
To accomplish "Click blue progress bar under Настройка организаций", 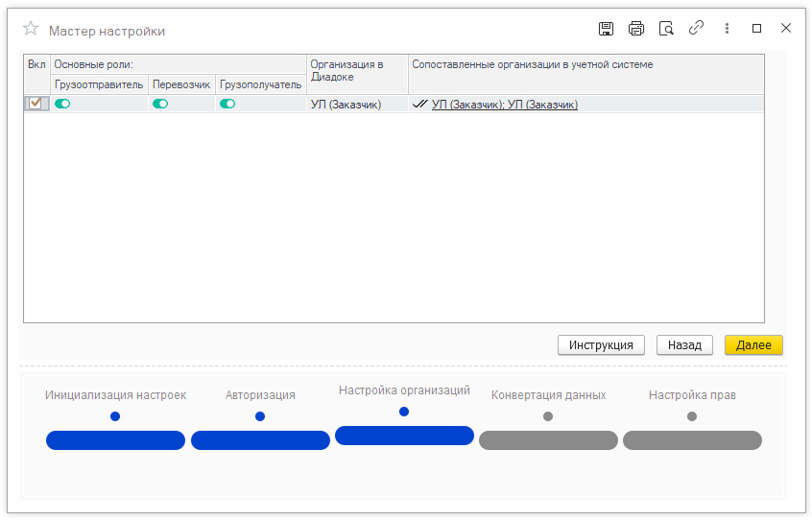I will pos(404,436).
